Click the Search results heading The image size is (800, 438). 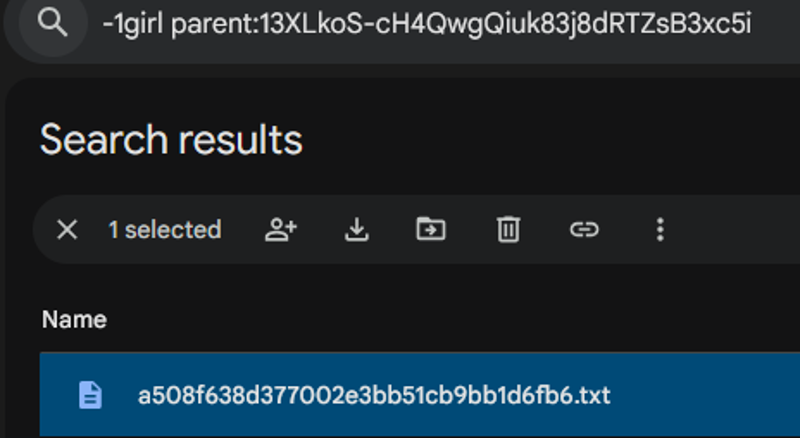click(x=171, y=139)
